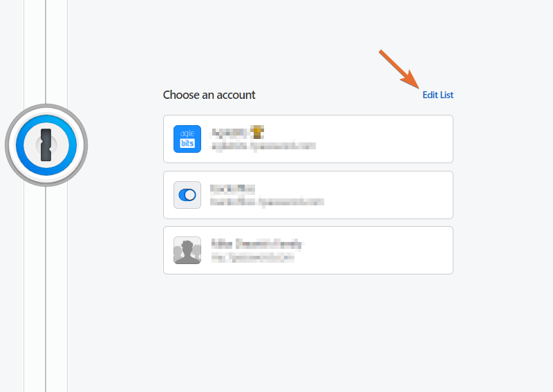Click the 1Password keyhole logo

tap(46, 145)
